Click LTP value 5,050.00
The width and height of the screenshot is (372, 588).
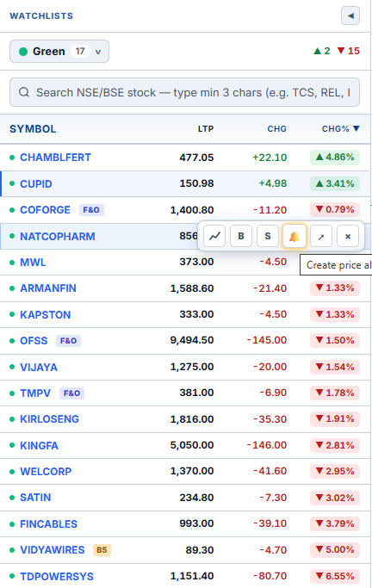coord(192,445)
